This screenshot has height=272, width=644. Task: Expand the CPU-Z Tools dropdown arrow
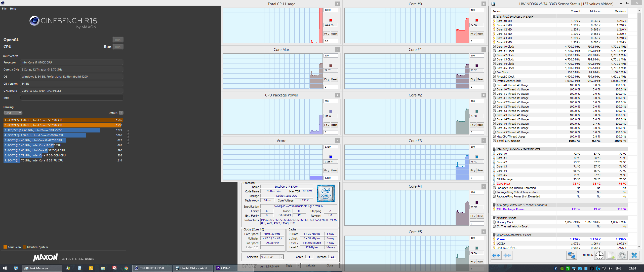click(298, 265)
